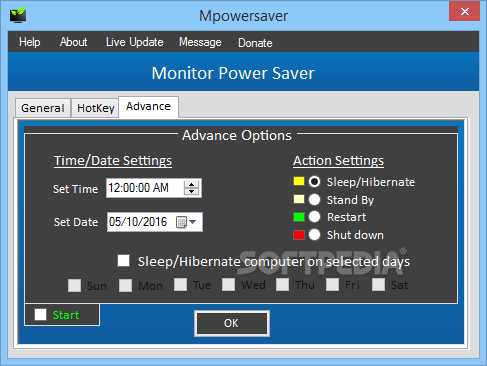
Task: Click the green swatch beside Restart
Action: [299, 217]
